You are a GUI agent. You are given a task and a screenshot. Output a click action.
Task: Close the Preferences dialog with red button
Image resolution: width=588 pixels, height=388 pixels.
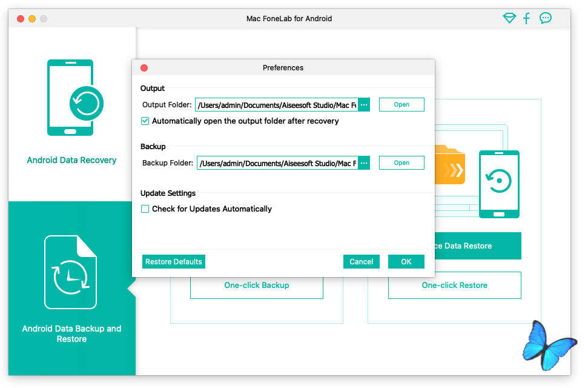click(144, 68)
